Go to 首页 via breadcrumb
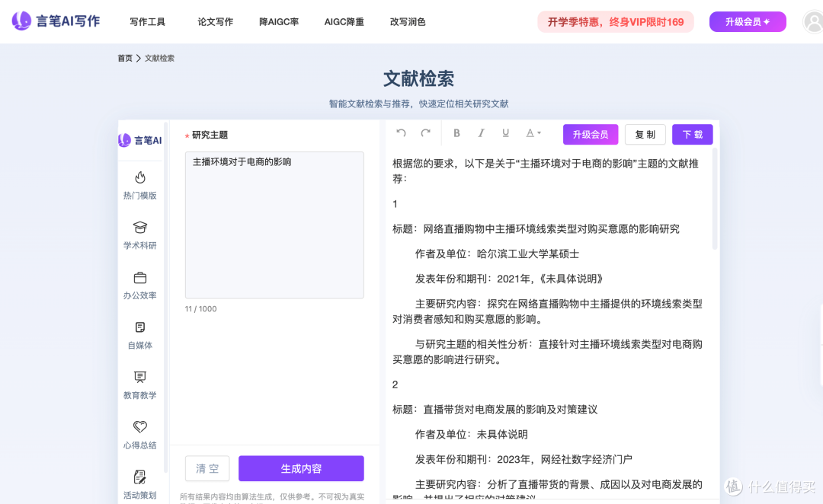Screen dimensions: 823x504 (x=125, y=58)
